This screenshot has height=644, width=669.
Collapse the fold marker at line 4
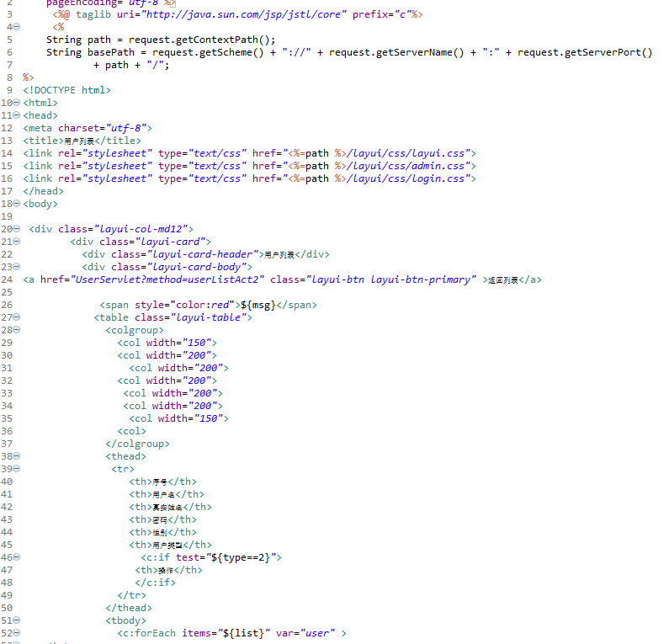click(x=17, y=27)
